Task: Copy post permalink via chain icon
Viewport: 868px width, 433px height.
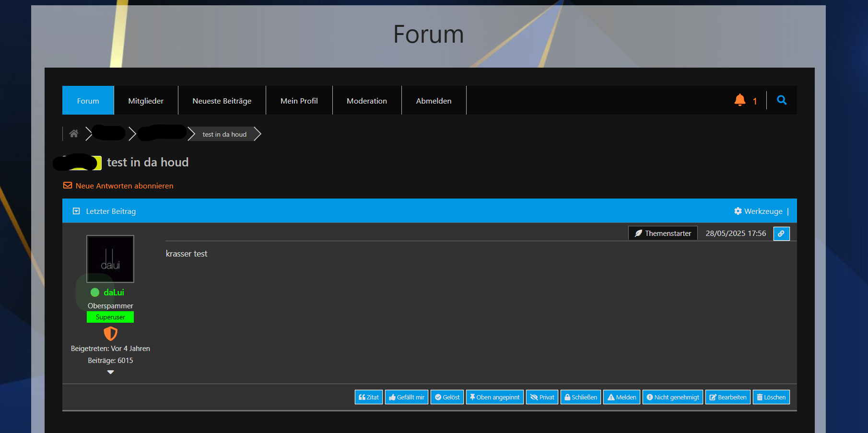Action: (x=781, y=234)
